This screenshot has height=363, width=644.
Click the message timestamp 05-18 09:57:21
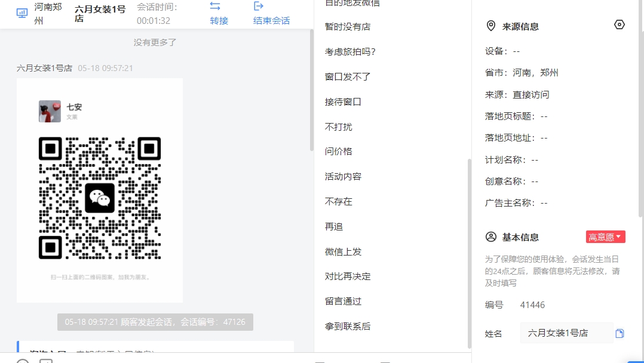tap(106, 68)
